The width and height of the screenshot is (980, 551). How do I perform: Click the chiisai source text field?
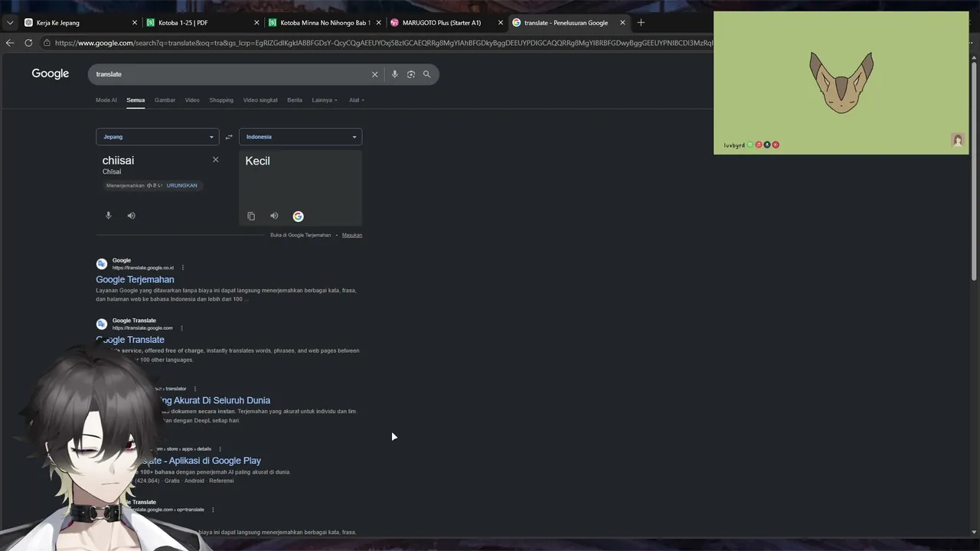pyautogui.click(x=118, y=161)
